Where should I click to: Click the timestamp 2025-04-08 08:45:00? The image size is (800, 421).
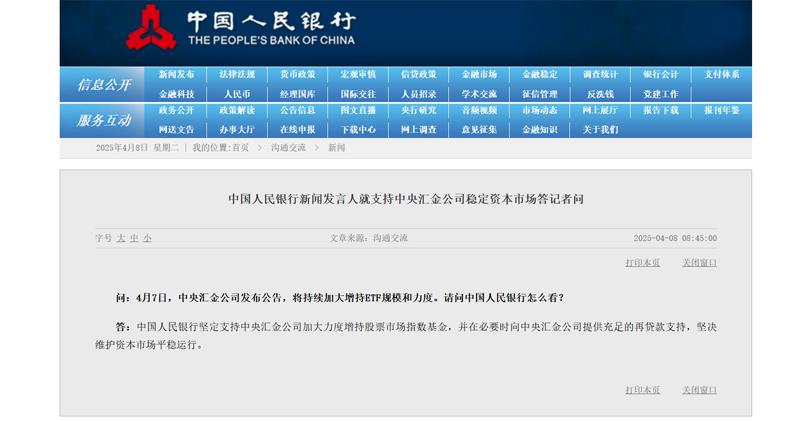(675, 238)
